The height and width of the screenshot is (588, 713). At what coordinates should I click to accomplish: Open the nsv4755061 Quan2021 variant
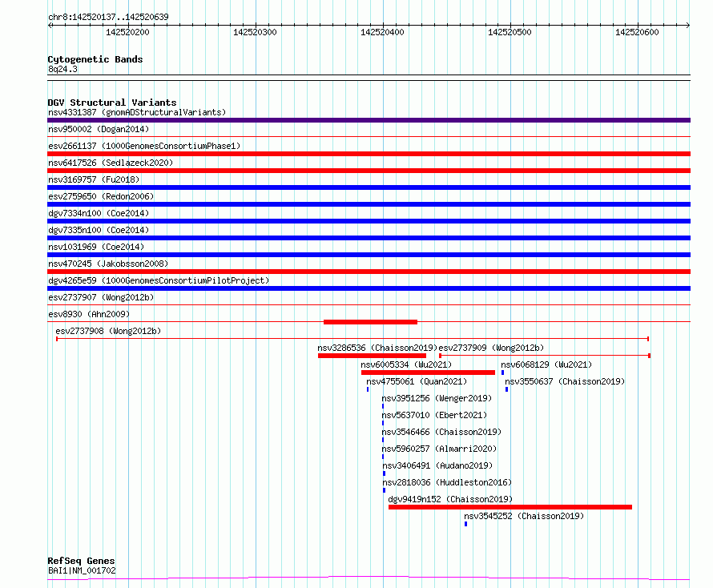click(416, 381)
